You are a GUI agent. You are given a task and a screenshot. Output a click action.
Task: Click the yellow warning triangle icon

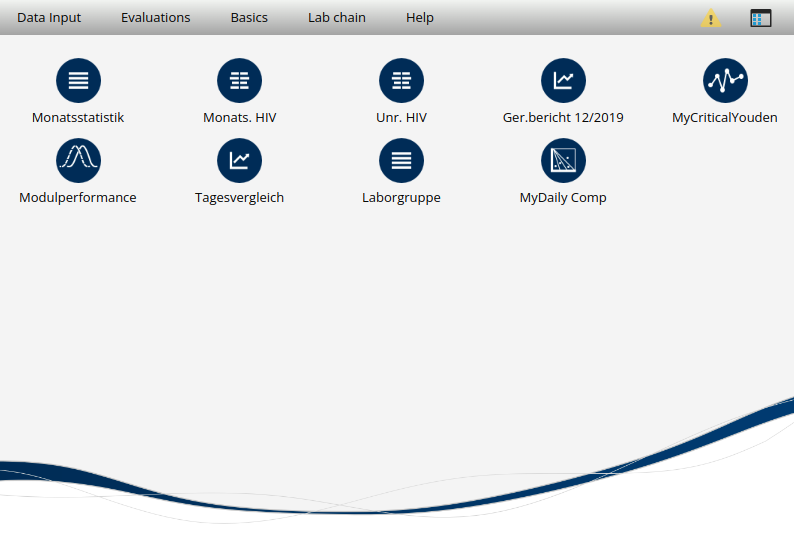click(711, 18)
